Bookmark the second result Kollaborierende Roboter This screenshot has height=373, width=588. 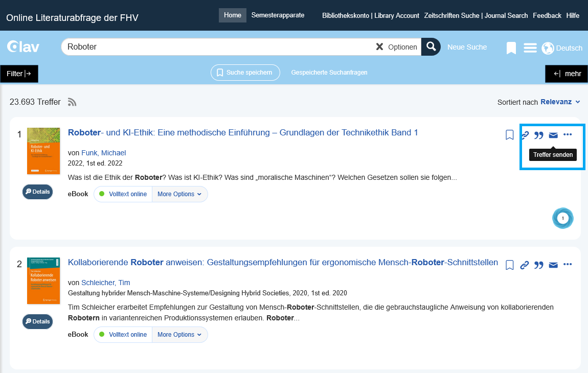[x=509, y=265]
